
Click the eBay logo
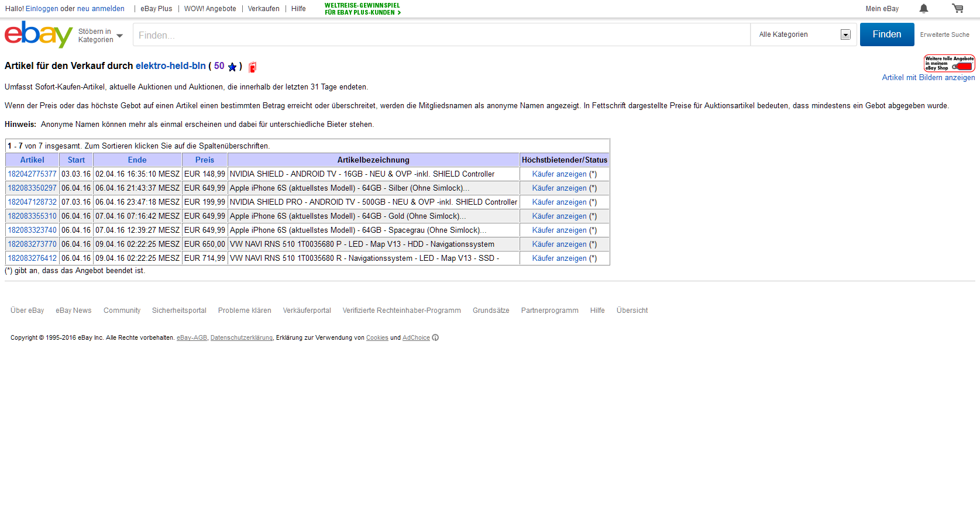coord(39,35)
